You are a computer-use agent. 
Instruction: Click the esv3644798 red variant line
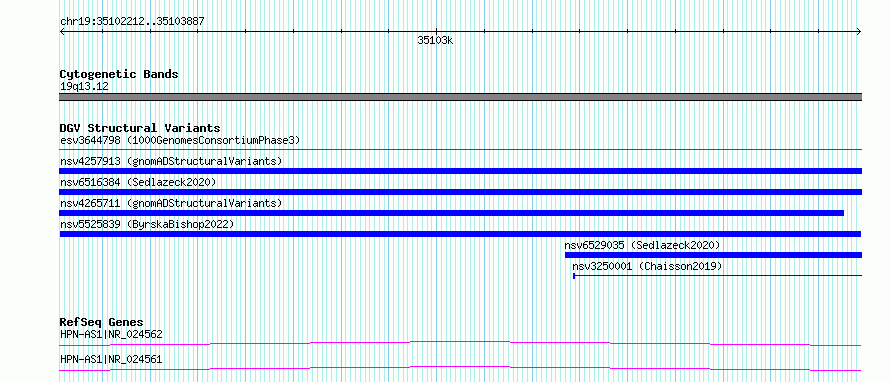tap(461, 150)
